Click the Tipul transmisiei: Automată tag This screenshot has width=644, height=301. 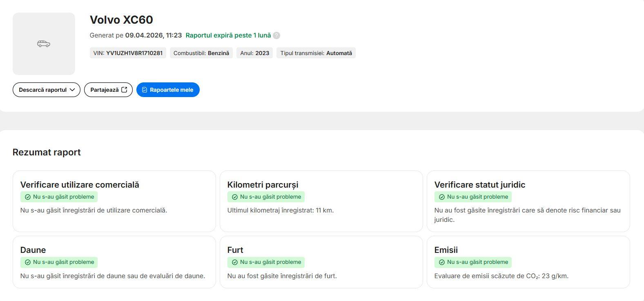[x=316, y=53]
